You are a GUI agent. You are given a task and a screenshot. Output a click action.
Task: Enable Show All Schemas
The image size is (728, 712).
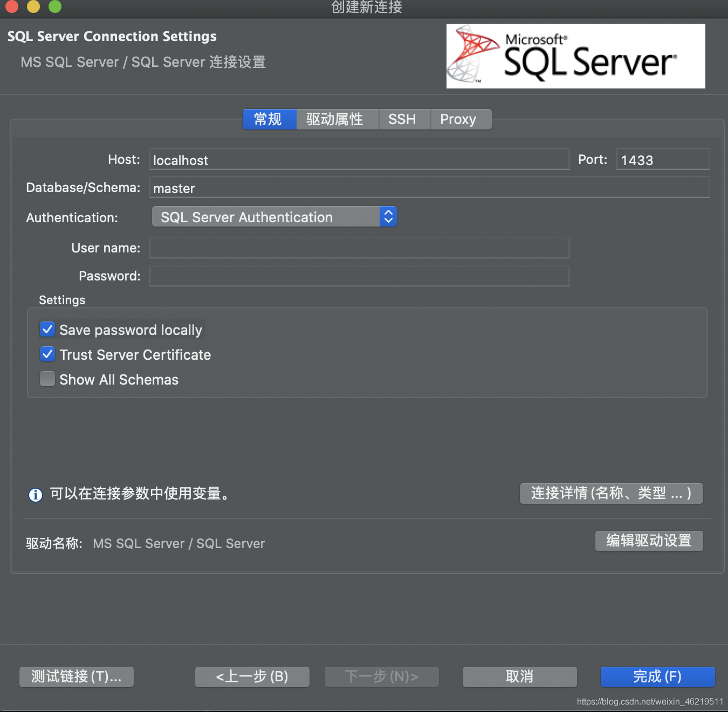pyautogui.click(x=47, y=379)
